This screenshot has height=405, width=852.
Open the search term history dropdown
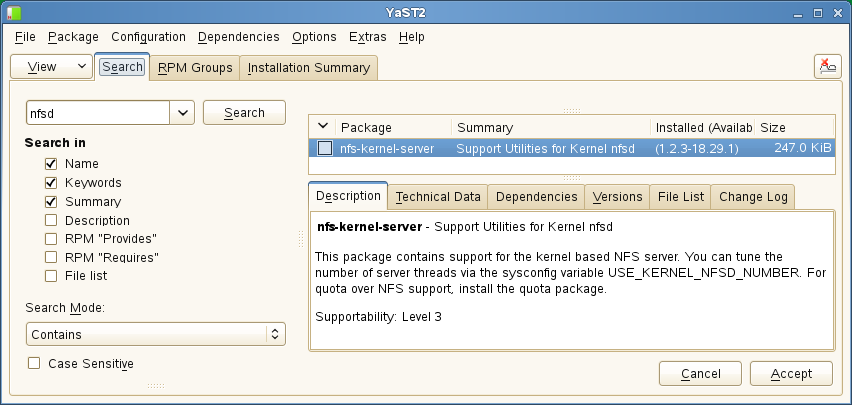(x=182, y=113)
